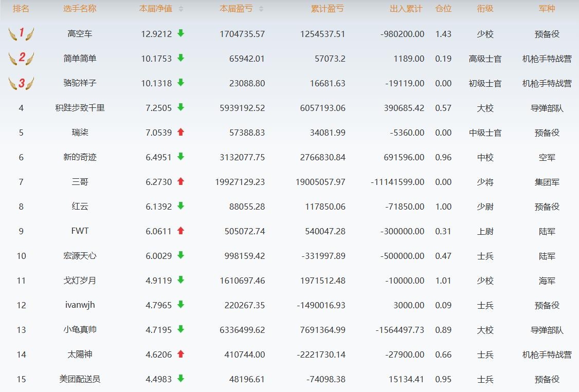Click the green down arrow beside 7.2505

click(x=180, y=107)
